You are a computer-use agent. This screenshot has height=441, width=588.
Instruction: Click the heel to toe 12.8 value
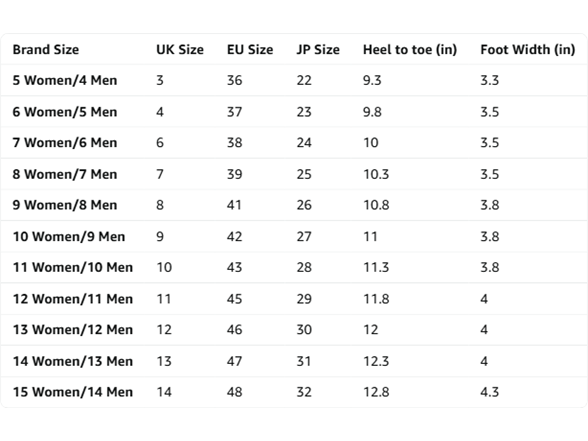click(376, 392)
